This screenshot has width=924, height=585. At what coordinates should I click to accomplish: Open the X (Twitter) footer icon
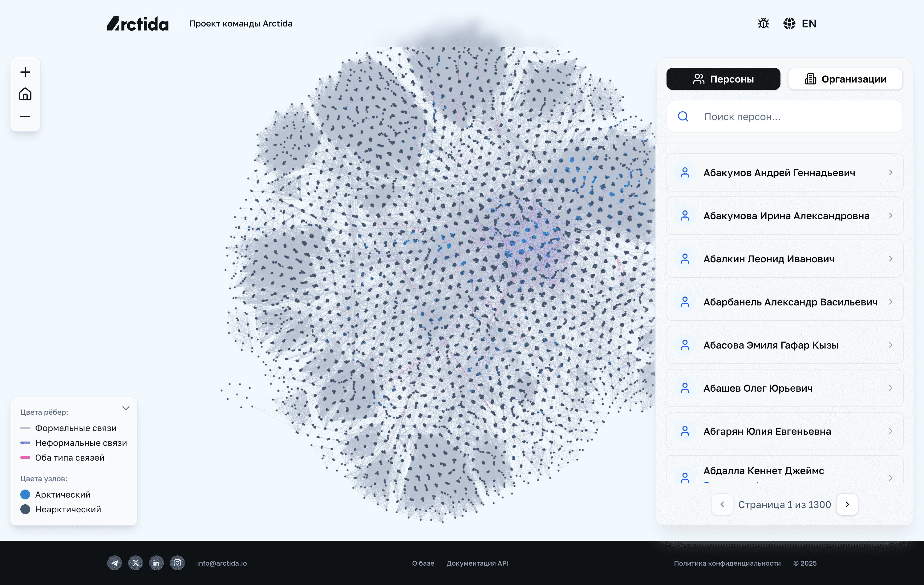pos(136,563)
